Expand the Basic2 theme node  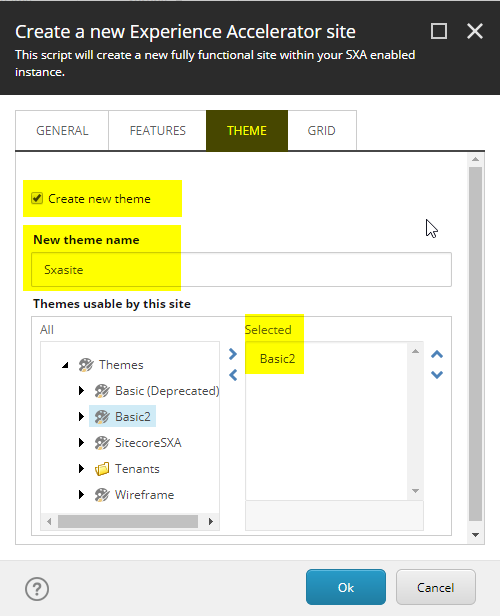(x=81, y=416)
